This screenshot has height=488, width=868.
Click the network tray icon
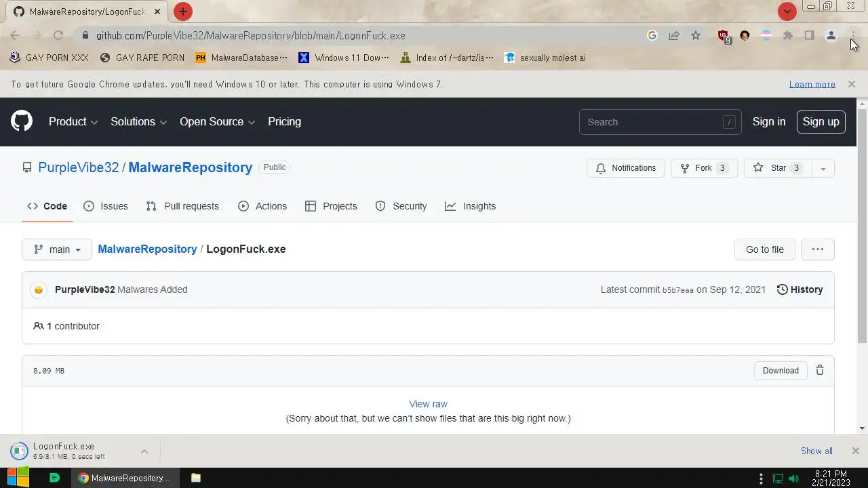pos(778,479)
